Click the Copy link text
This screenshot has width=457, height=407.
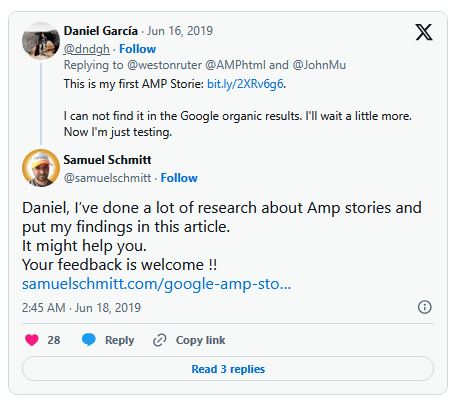click(x=200, y=340)
